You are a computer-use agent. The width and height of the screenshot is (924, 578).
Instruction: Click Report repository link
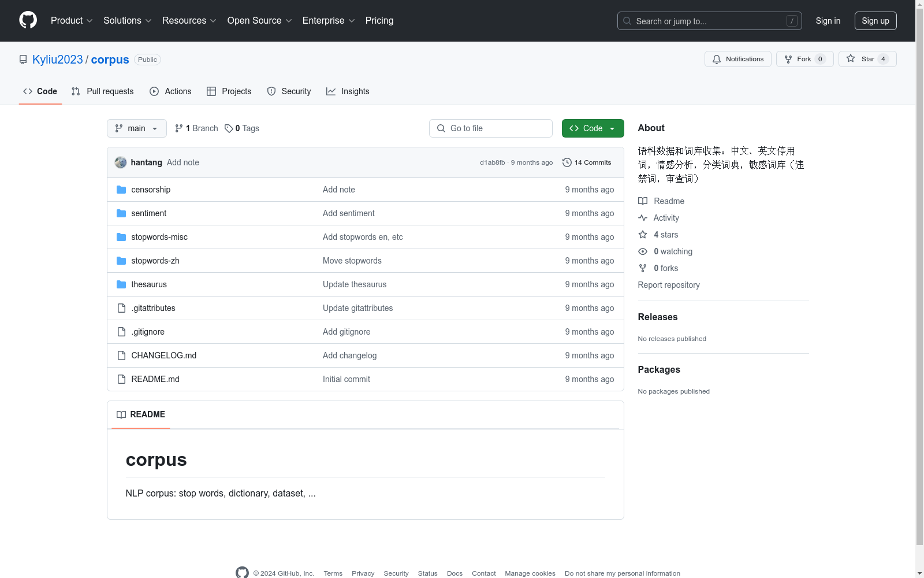pyautogui.click(x=669, y=285)
